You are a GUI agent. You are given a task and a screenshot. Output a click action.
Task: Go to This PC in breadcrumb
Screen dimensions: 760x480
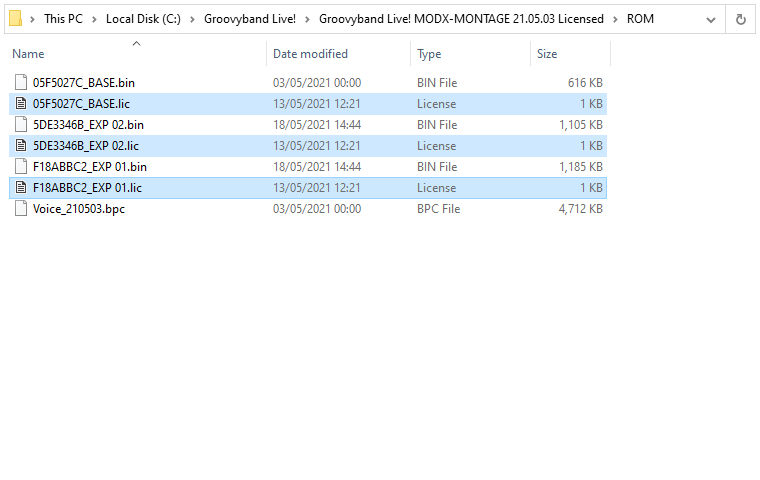[63, 19]
